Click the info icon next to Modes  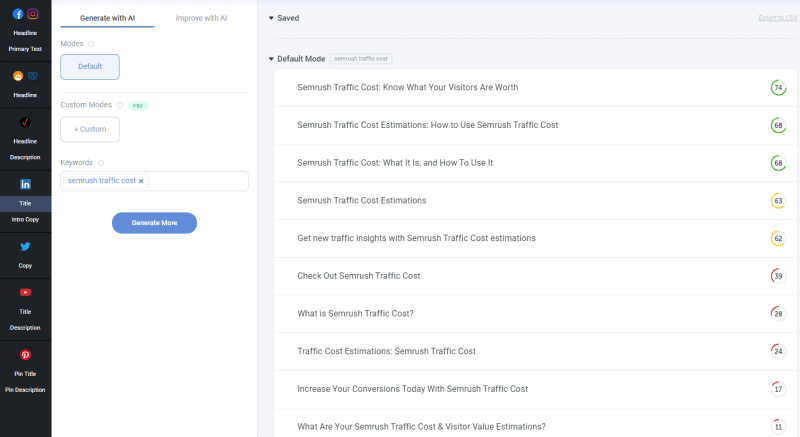(x=91, y=44)
